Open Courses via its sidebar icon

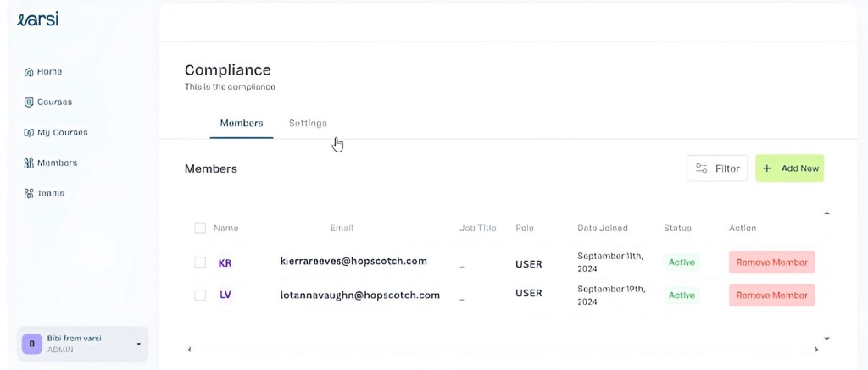(29, 102)
